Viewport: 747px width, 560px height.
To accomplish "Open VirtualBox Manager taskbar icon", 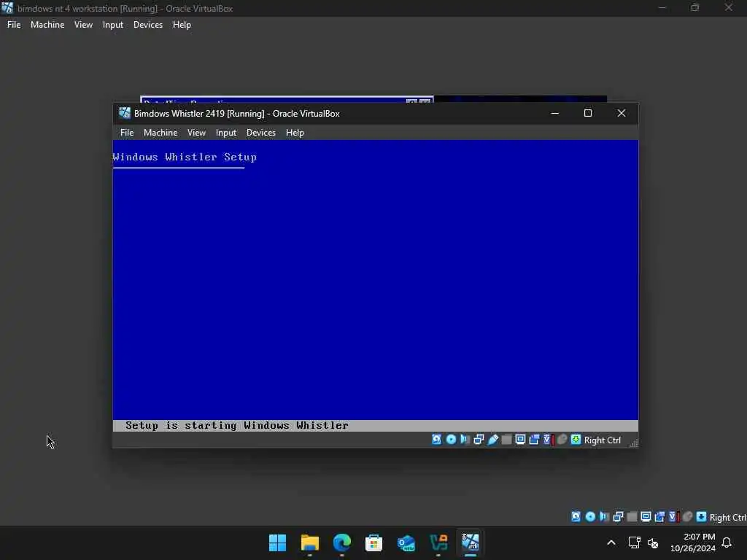I will tap(438, 542).
